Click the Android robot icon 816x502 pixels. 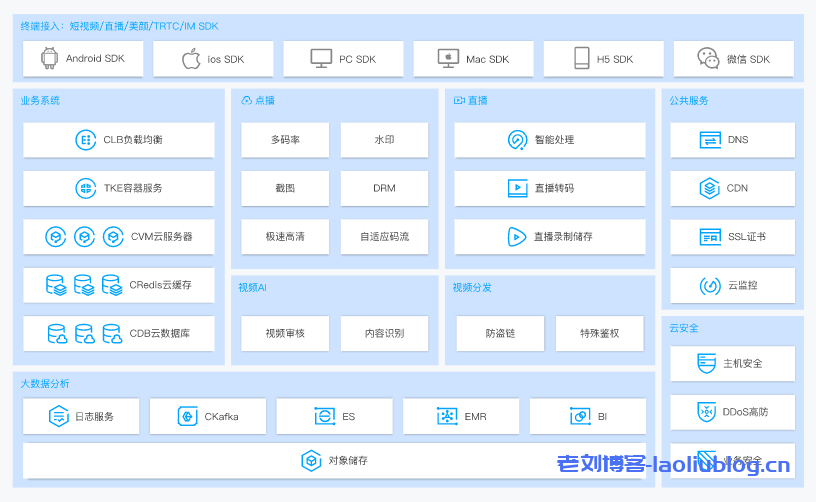click(x=49, y=59)
